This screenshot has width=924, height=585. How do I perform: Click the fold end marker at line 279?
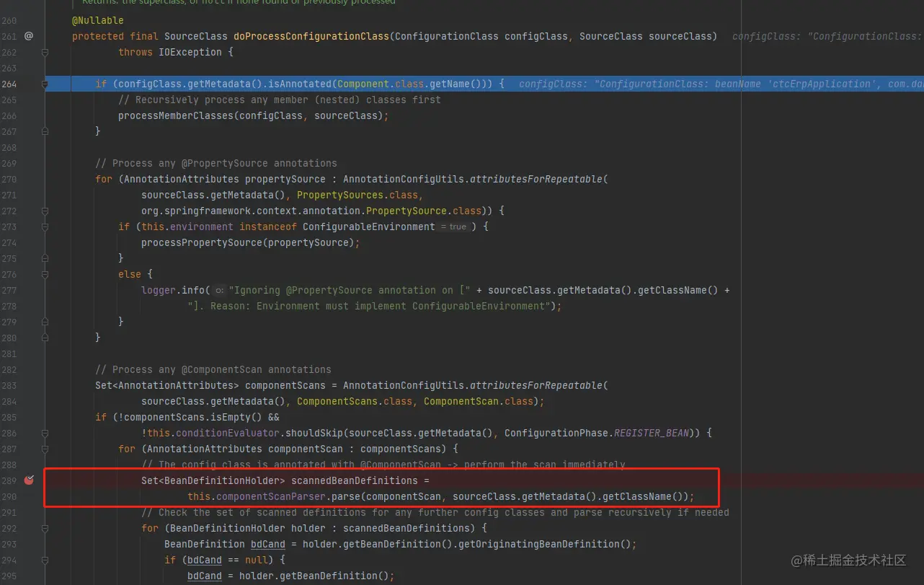click(45, 322)
